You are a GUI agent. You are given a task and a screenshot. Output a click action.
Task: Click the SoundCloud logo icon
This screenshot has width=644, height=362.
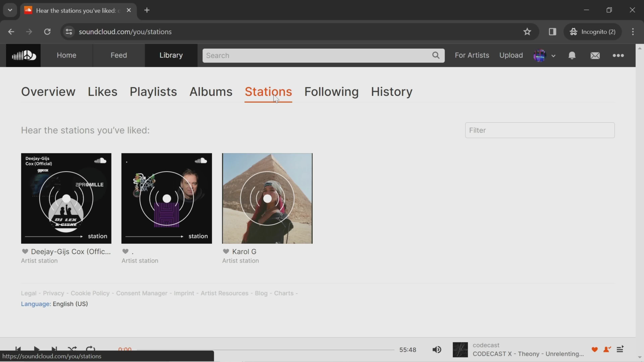23,55
